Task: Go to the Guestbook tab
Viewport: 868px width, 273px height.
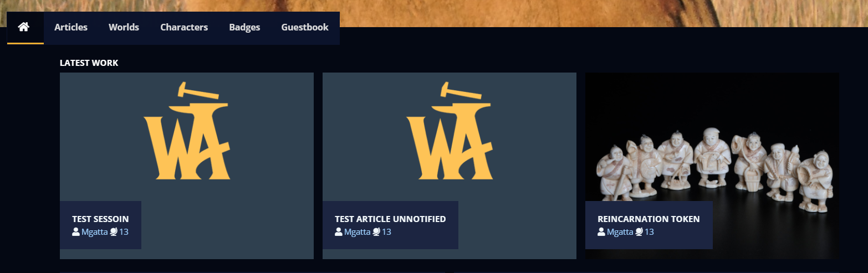Action: tap(305, 27)
